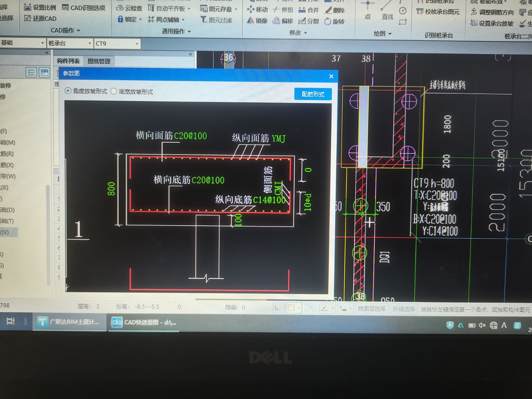Select the 偏移 offset tool
Image resolution: width=532 pixels, height=399 pixels.
pos(283,21)
